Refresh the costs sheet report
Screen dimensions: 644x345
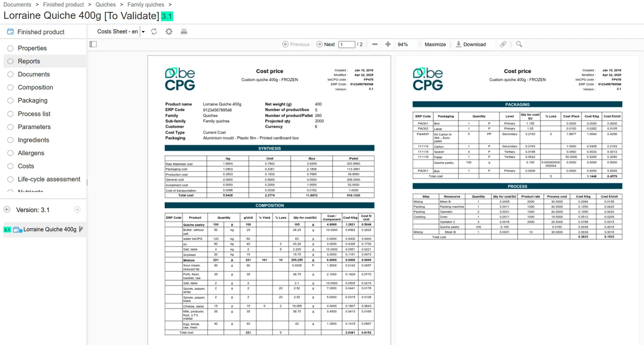click(154, 32)
